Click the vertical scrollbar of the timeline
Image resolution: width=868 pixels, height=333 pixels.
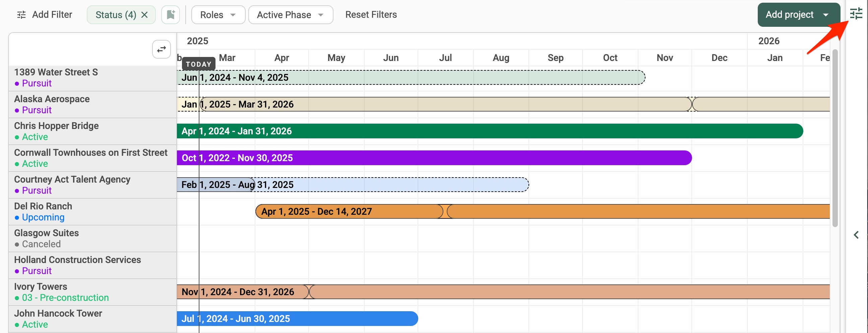834,138
